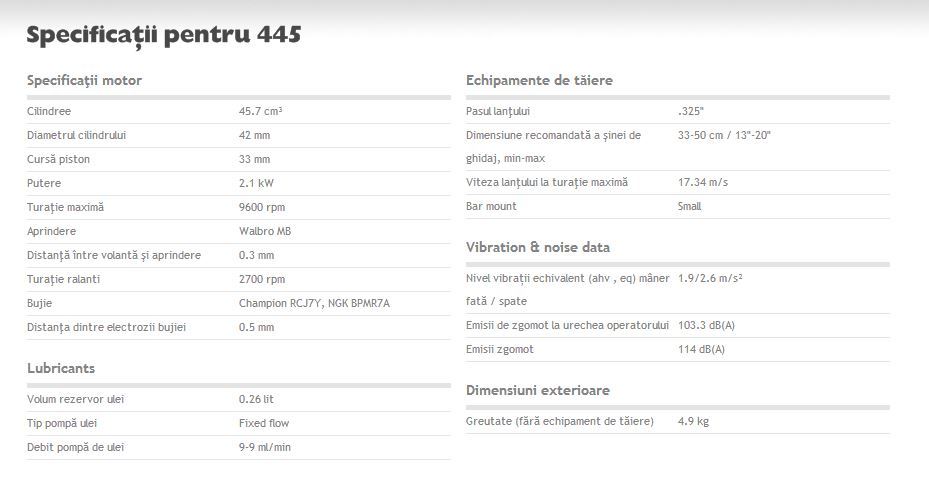The image size is (929, 496).
Task: Select the 'Lubricants' section heading
Action: pyautogui.click(x=60, y=368)
